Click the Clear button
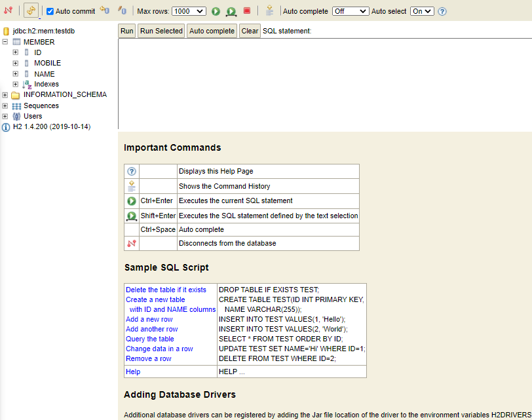532x420 pixels. [250, 31]
